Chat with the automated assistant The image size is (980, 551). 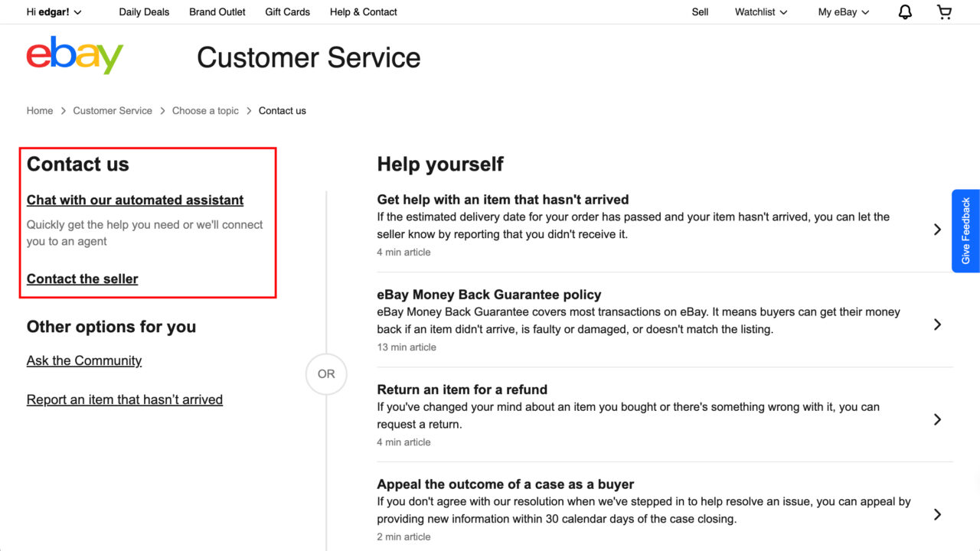(135, 200)
